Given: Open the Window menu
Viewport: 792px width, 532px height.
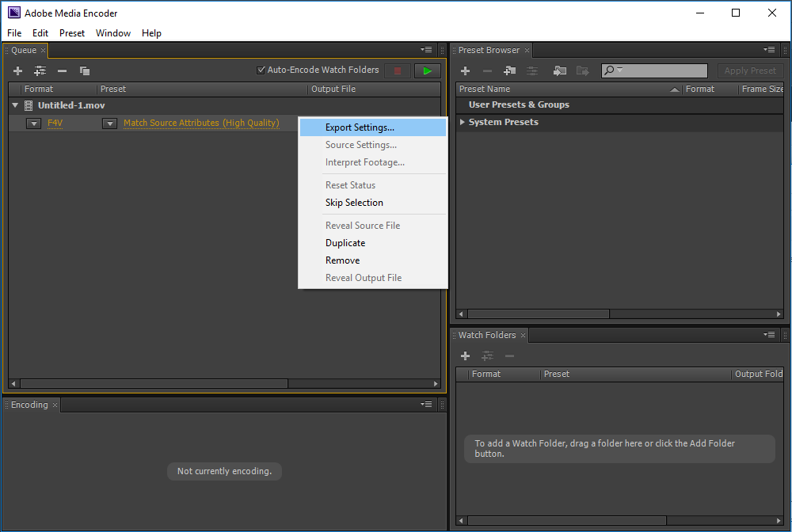Looking at the screenshot, I should coord(113,32).
